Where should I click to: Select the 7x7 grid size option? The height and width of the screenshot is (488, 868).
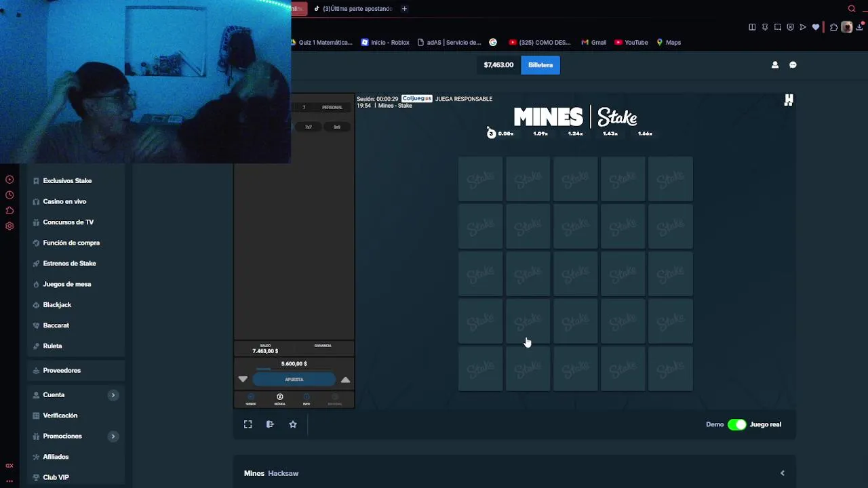tap(309, 127)
